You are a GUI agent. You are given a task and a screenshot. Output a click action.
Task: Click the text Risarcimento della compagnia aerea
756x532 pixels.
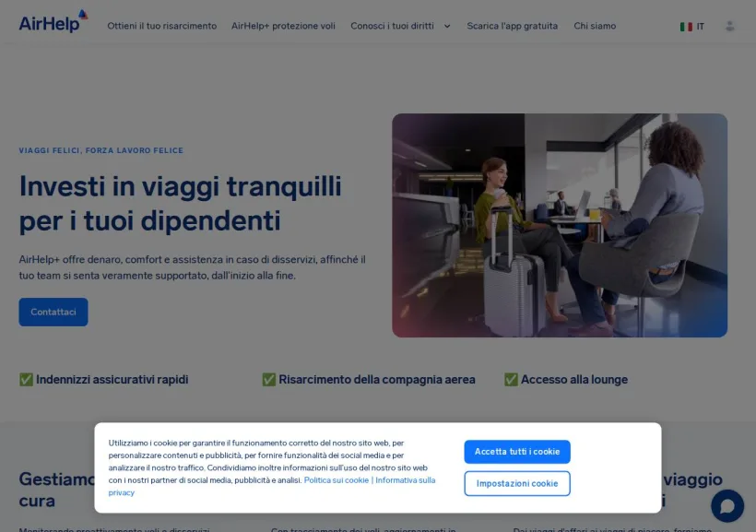[377, 380]
